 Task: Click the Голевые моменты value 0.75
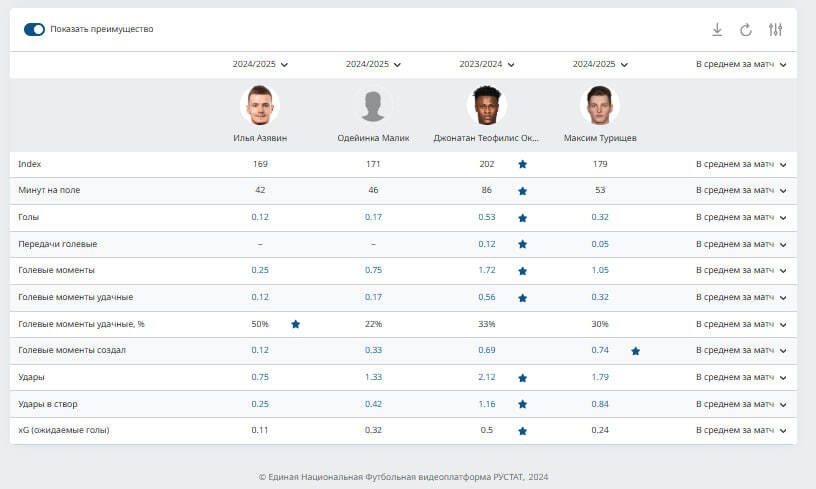coord(373,270)
